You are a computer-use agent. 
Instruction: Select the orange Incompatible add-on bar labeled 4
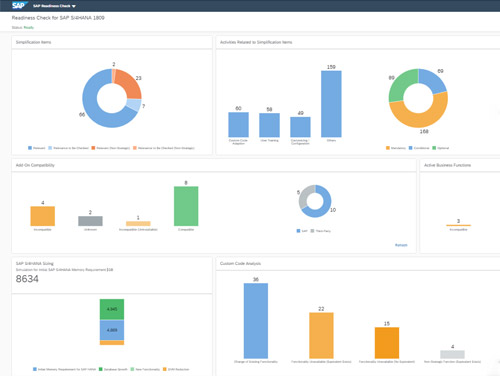coord(43,216)
